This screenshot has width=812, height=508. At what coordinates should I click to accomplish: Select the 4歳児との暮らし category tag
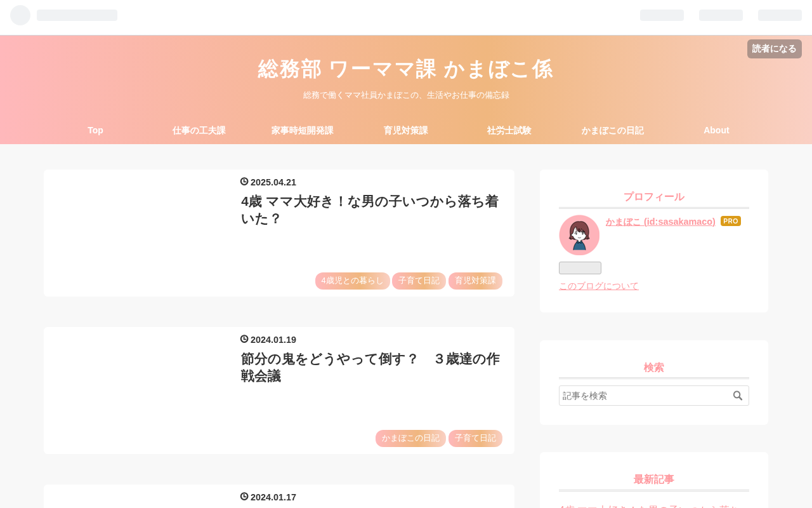(353, 281)
